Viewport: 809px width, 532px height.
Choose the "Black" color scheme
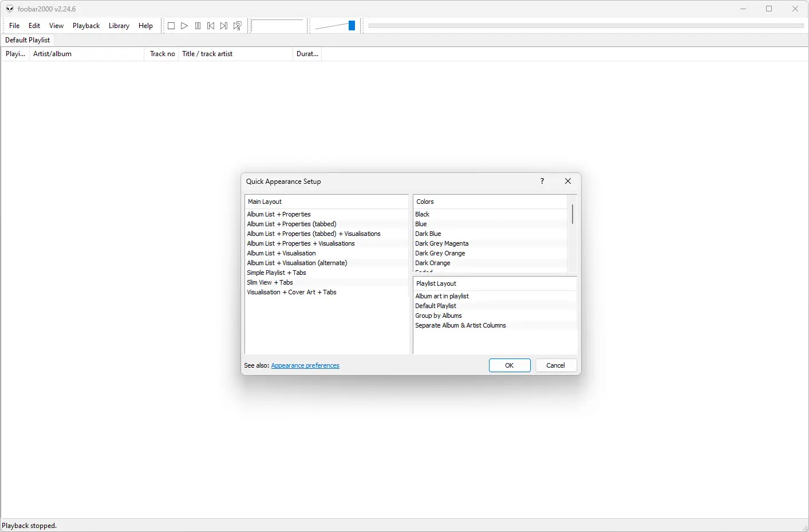point(490,214)
